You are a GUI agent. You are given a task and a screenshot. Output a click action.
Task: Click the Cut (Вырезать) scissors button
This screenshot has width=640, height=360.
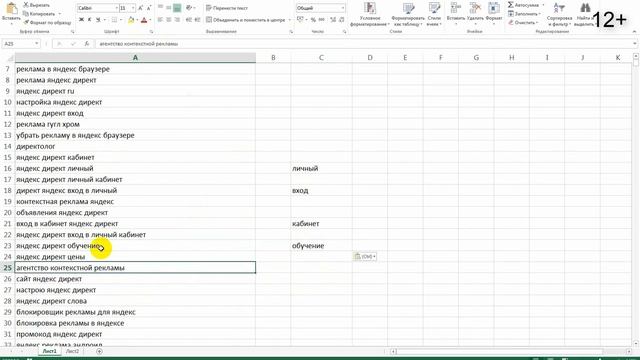36,5
